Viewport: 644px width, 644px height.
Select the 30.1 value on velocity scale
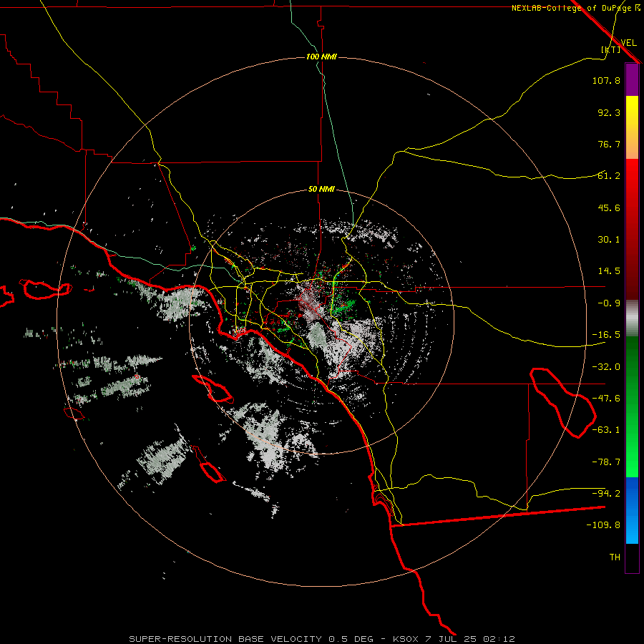tap(609, 240)
